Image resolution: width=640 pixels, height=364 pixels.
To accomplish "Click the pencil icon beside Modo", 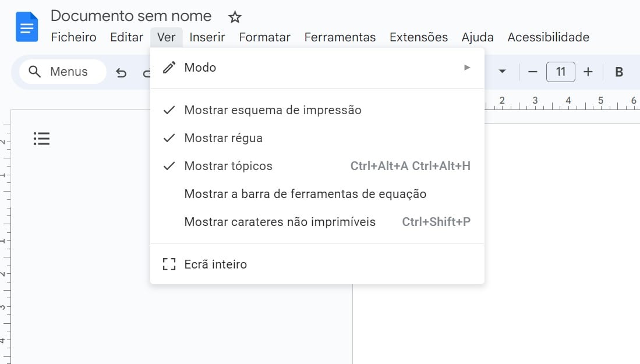I will click(x=169, y=68).
